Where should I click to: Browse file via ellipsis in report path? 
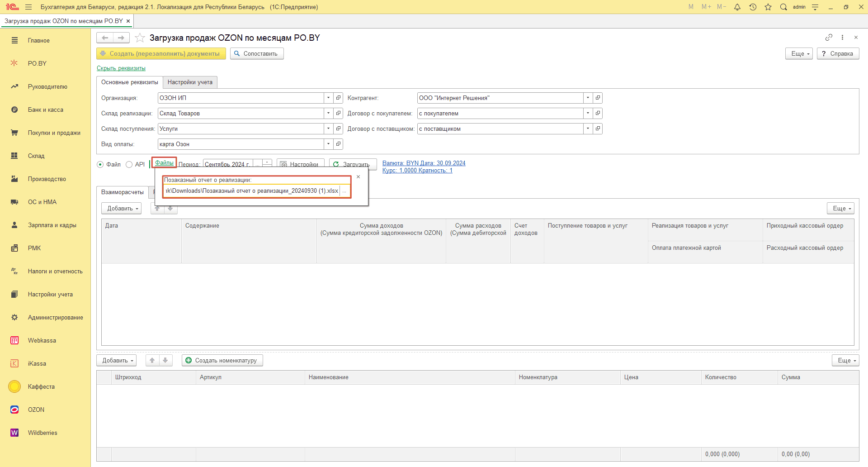coord(344,191)
